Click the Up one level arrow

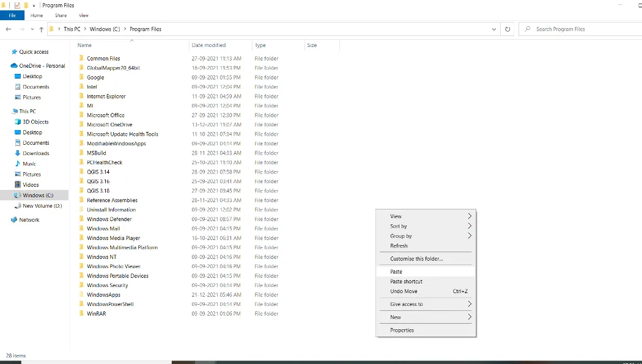pyautogui.click(x=42, y=29)
